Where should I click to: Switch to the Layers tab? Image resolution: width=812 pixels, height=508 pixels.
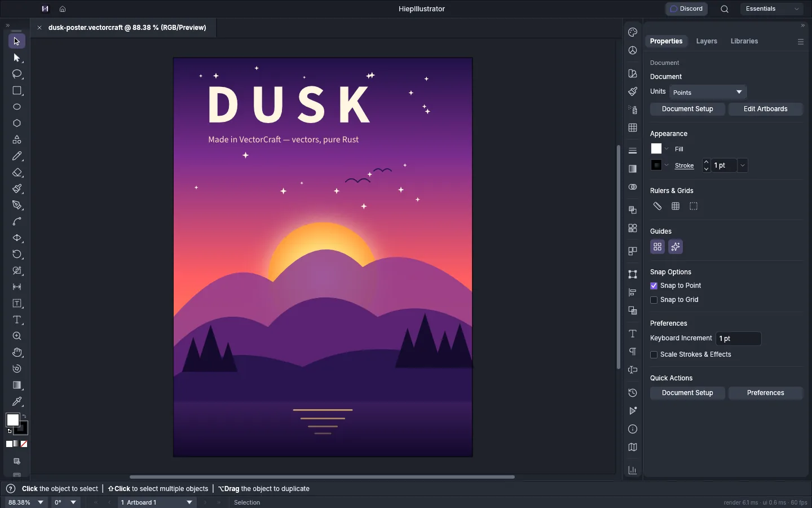click(x=707, y=41)
